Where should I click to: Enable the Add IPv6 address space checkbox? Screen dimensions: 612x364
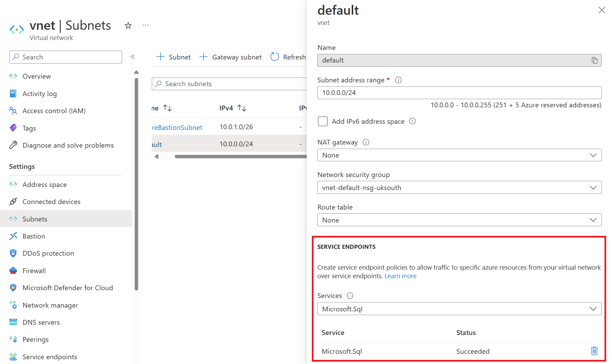pos(323,121)
